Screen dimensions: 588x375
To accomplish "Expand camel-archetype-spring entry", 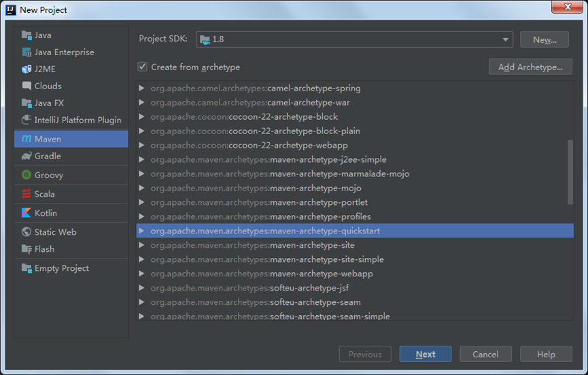I will [x=141, y=88].
